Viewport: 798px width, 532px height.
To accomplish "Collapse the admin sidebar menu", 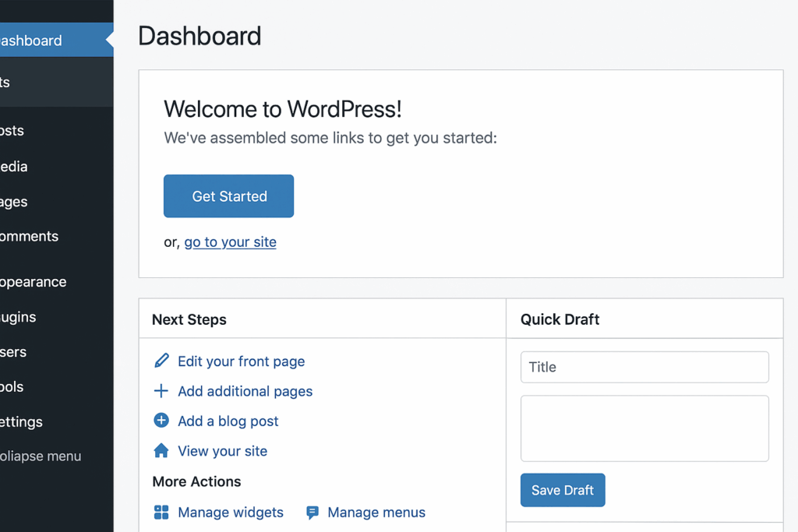I will point(41,456).
